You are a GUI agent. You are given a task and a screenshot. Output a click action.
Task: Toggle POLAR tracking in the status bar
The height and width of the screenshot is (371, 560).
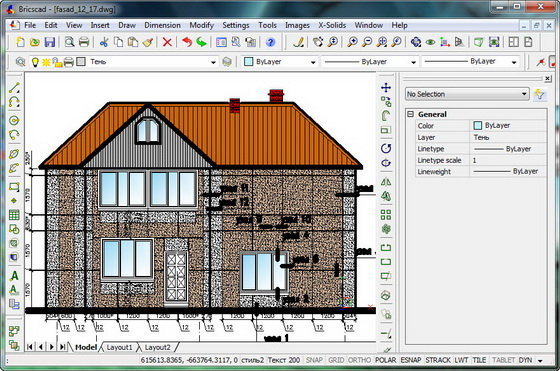tap(385, 360)
